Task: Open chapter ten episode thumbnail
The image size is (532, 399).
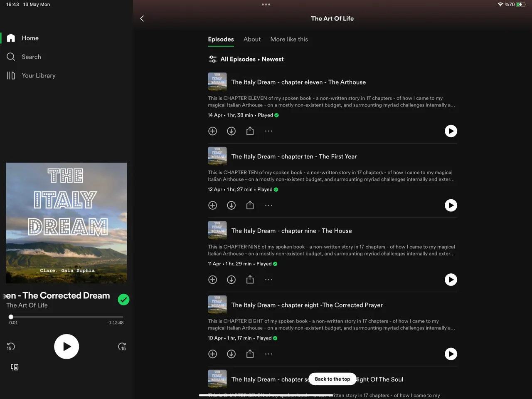Action: (217, 156)
